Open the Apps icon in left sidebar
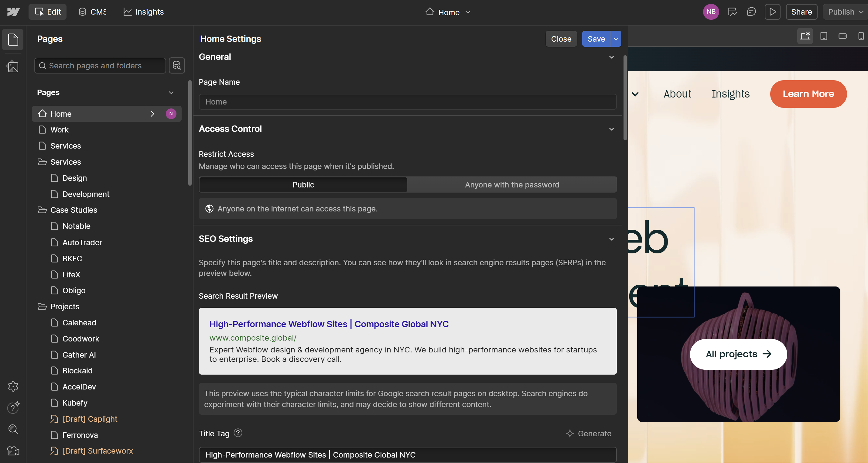The image size is (868, 463). click(13, 386)
